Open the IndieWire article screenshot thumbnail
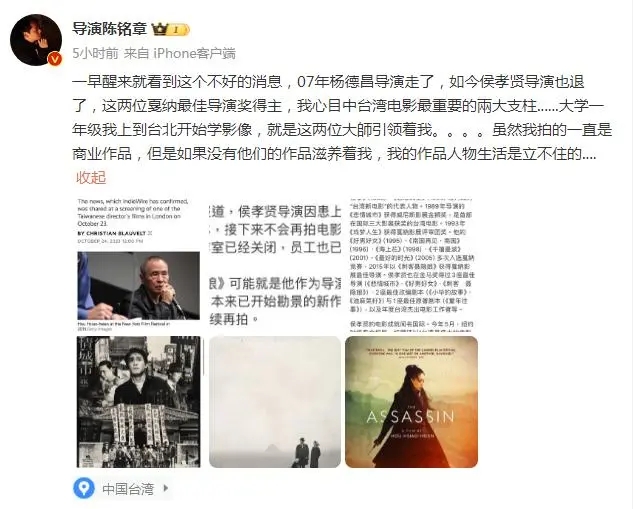 [x=138, y=265]
